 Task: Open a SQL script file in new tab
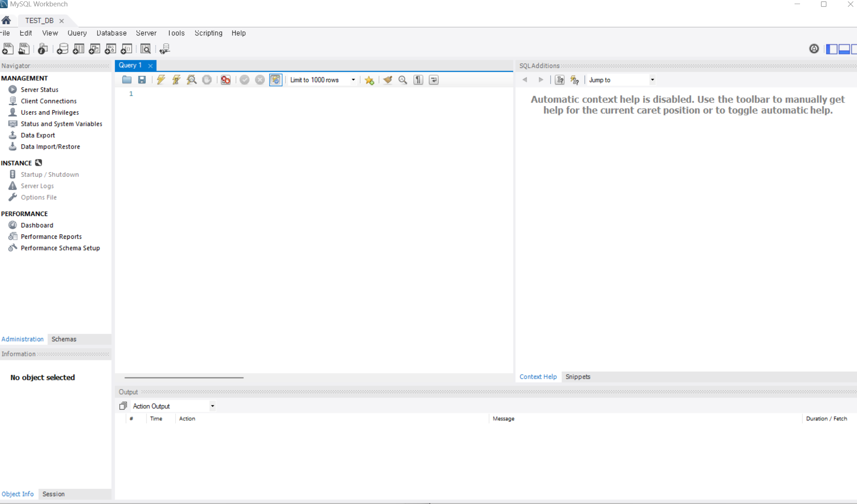point(24,49)
